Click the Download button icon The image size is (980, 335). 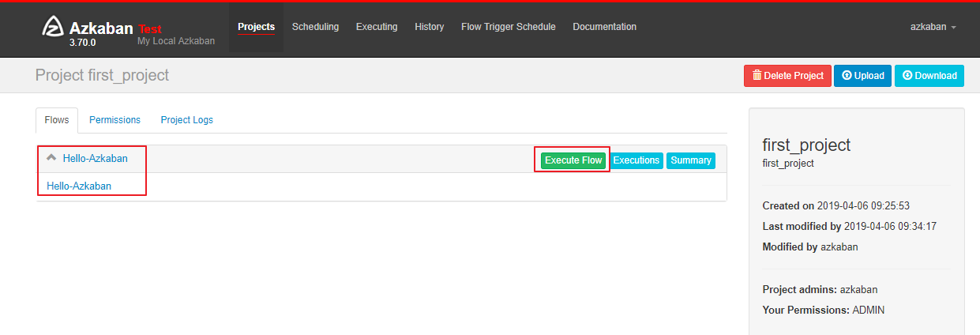pos(907,76)
